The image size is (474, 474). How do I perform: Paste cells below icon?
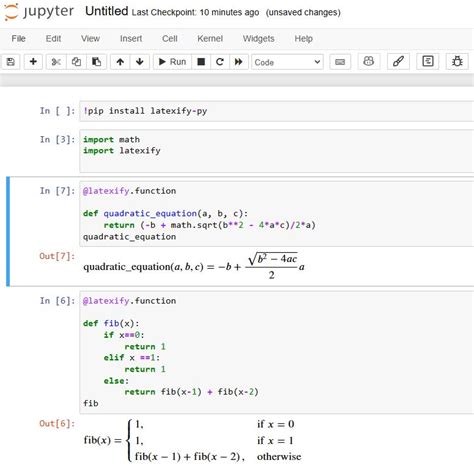click(96, 62)
